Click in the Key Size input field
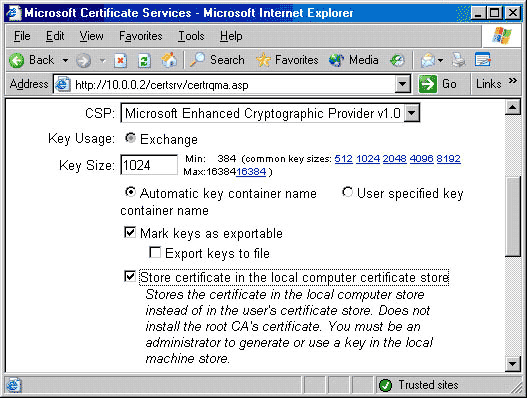 coord(149,165)
